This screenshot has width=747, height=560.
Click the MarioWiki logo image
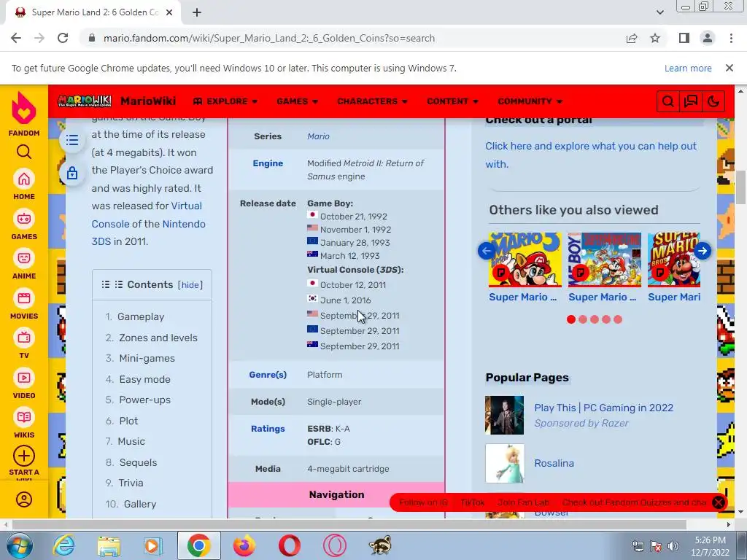pyautogui.click(x=85, y=101)
